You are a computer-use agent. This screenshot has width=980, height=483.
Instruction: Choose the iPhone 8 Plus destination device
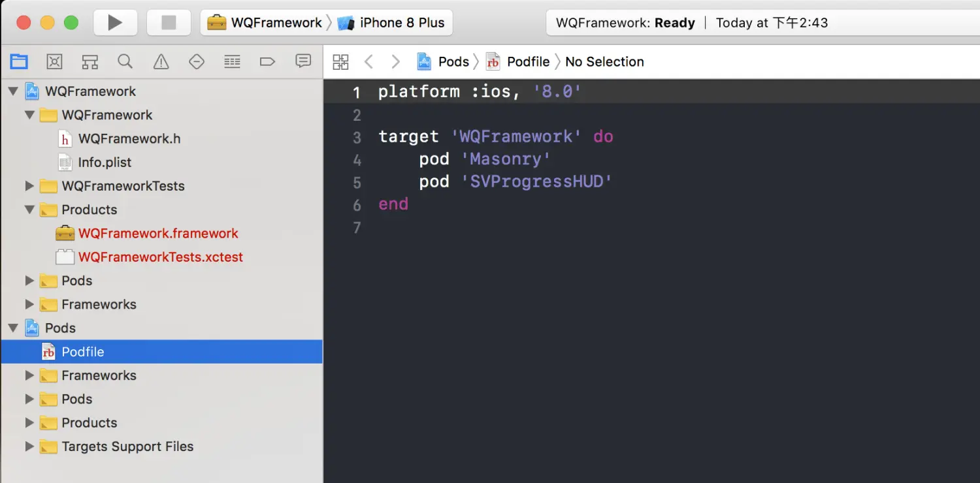pyautogui.click(x=391, y=23)
